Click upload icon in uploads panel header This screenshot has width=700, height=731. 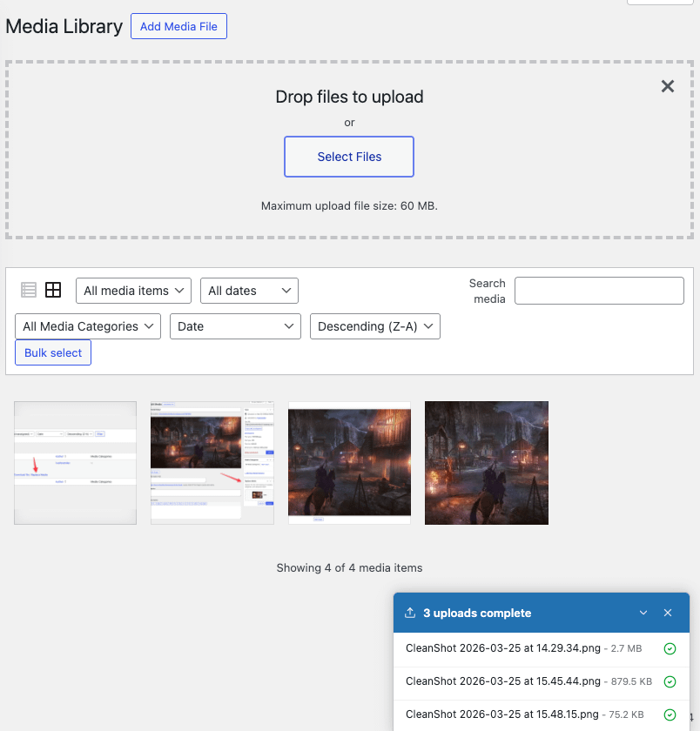pos(410,613)
